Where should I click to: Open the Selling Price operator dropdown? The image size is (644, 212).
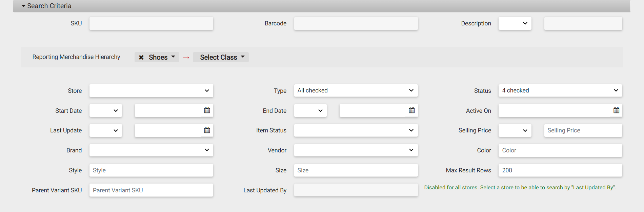click(515, 130)
